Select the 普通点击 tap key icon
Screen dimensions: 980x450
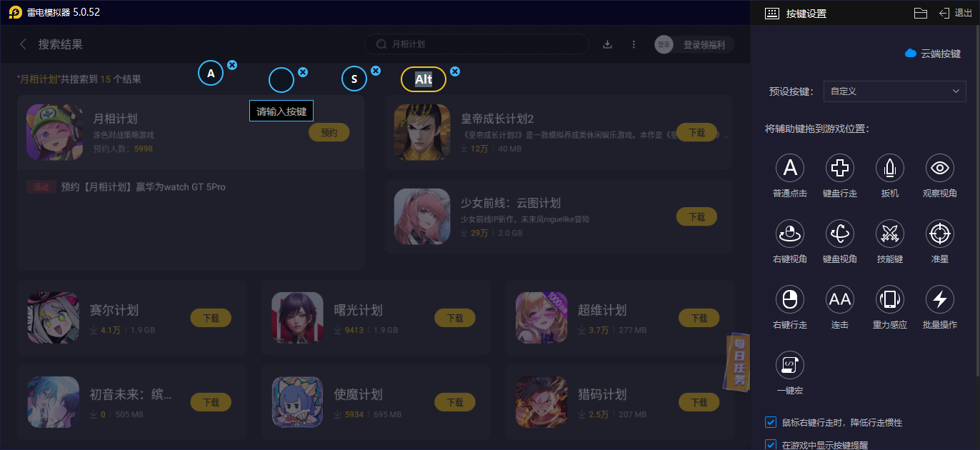[x=790, y=168]
